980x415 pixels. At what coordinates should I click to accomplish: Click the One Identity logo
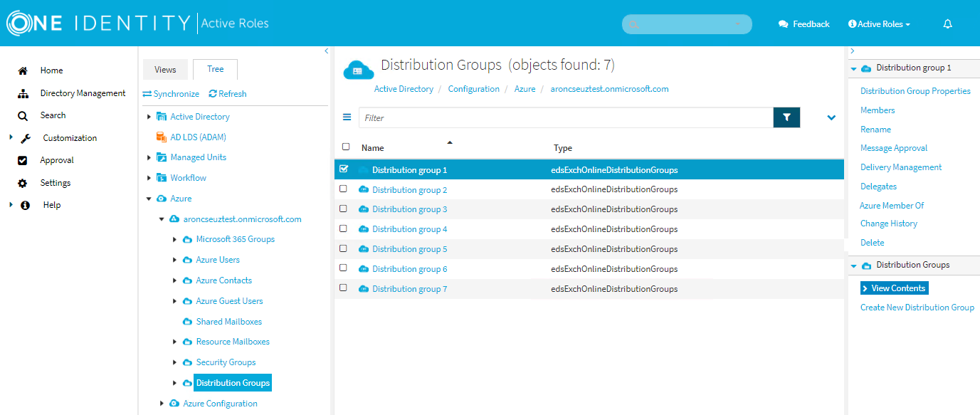coord(98,23)
